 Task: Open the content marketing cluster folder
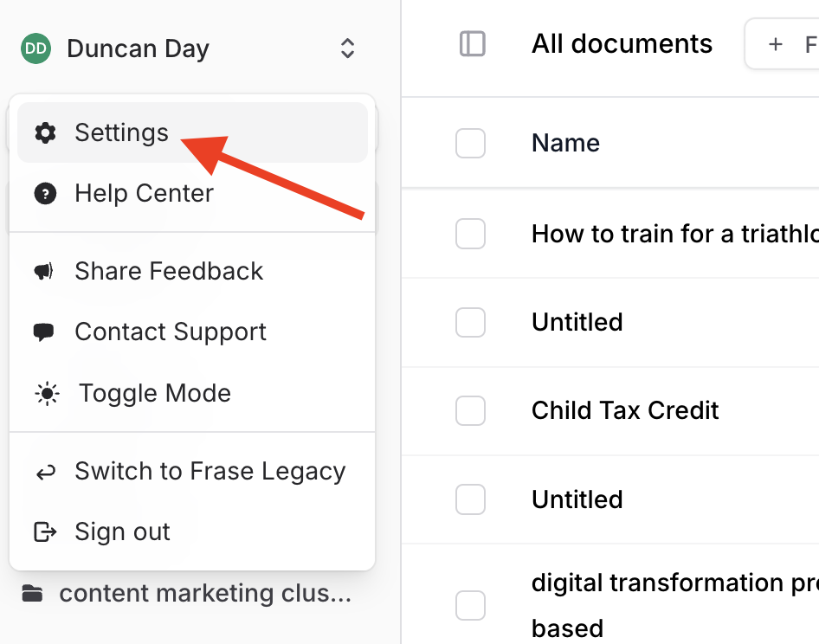(x=204, y=594)
